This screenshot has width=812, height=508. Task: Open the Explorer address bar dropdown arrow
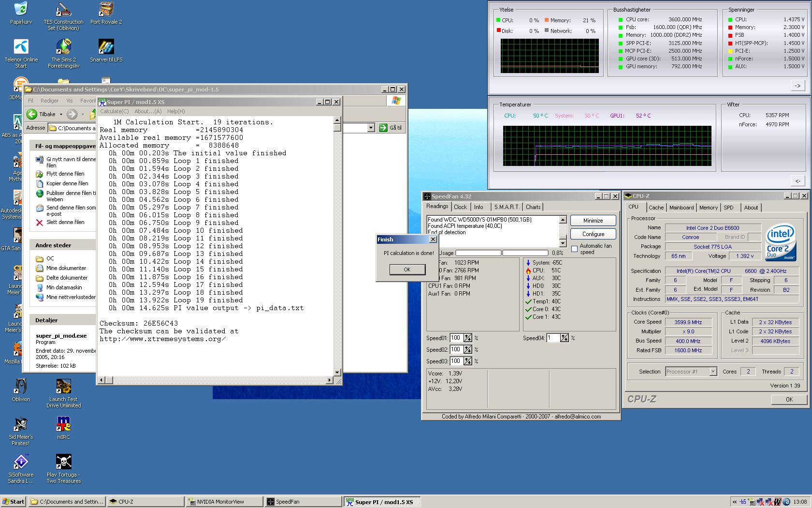click(371, 128)
